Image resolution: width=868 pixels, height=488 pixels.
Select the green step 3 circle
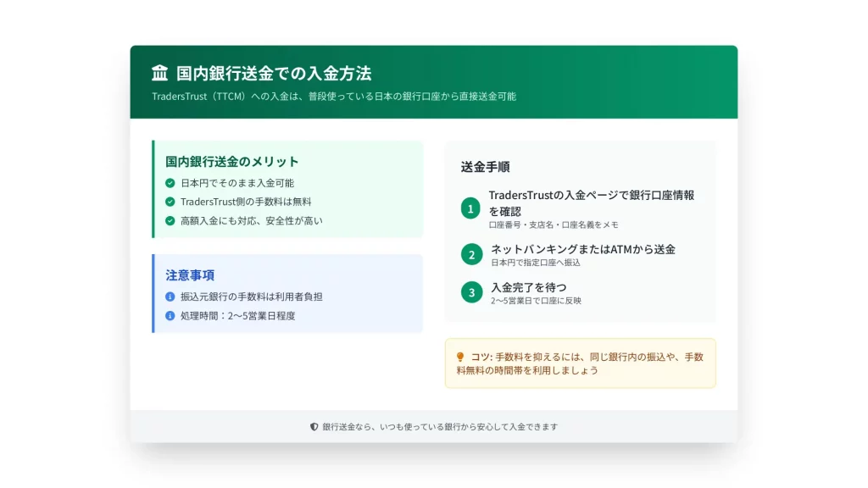coord(470,292)
